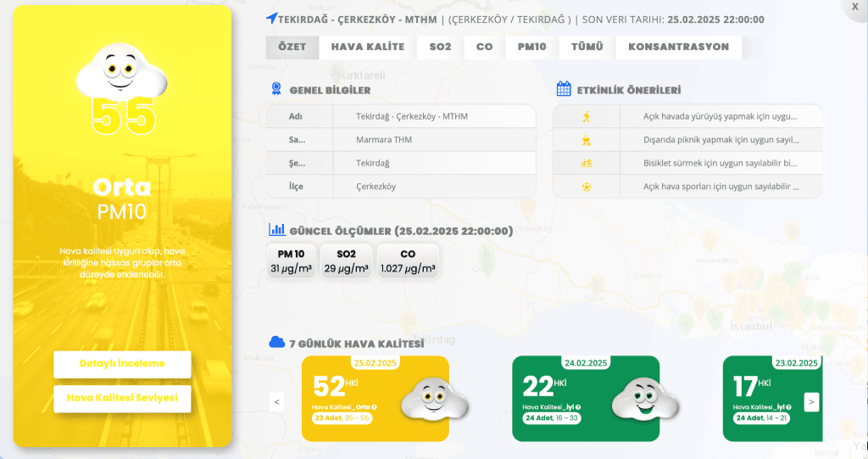Click 'Tekirdağ - Çerkezköy - MTHM' in Adı row
The height and width of the screenshot is (459, 868).
pos(412,116)
